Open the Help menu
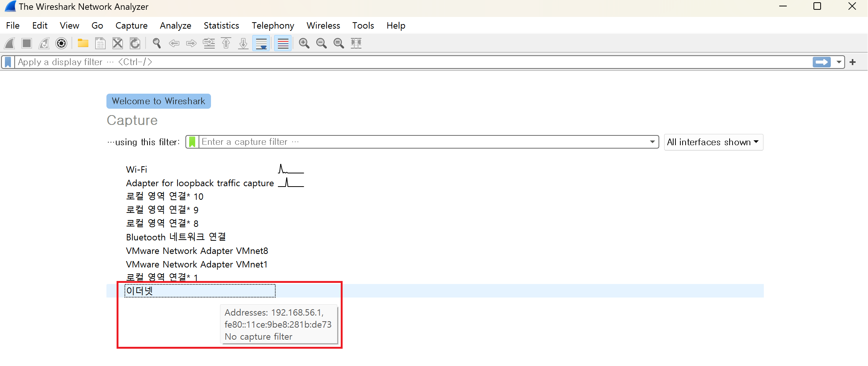Viewport: 868px width, 366px height. 396,26
